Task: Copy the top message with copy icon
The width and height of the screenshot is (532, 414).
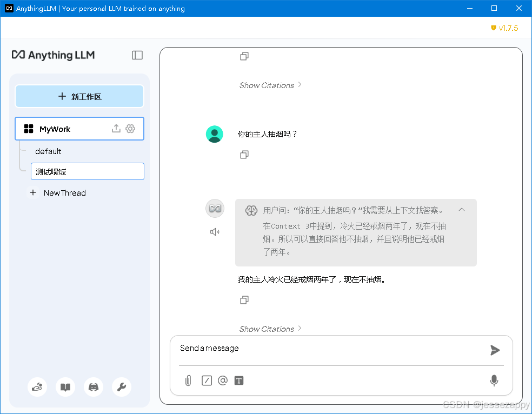Action: point(244,56)
